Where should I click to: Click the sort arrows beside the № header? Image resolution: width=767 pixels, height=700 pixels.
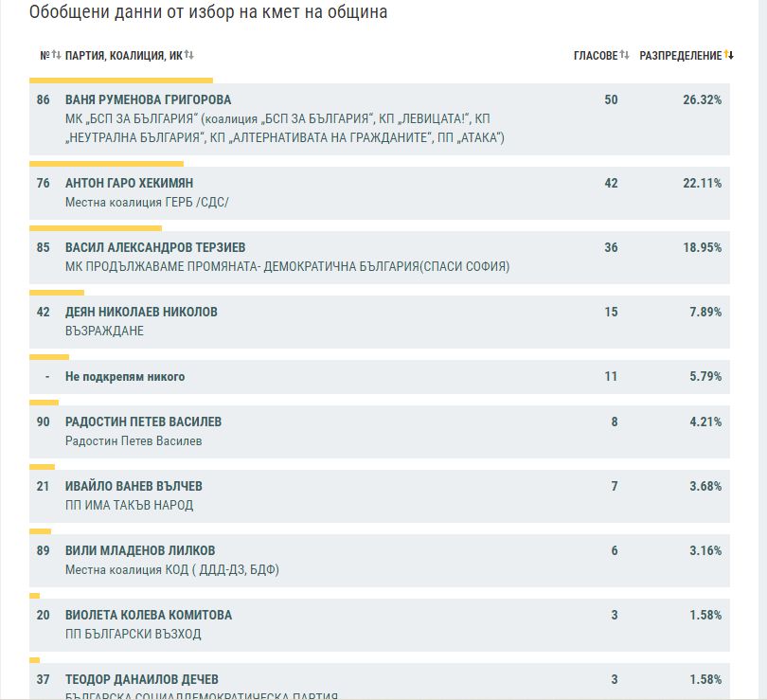(x=56, y=56)
